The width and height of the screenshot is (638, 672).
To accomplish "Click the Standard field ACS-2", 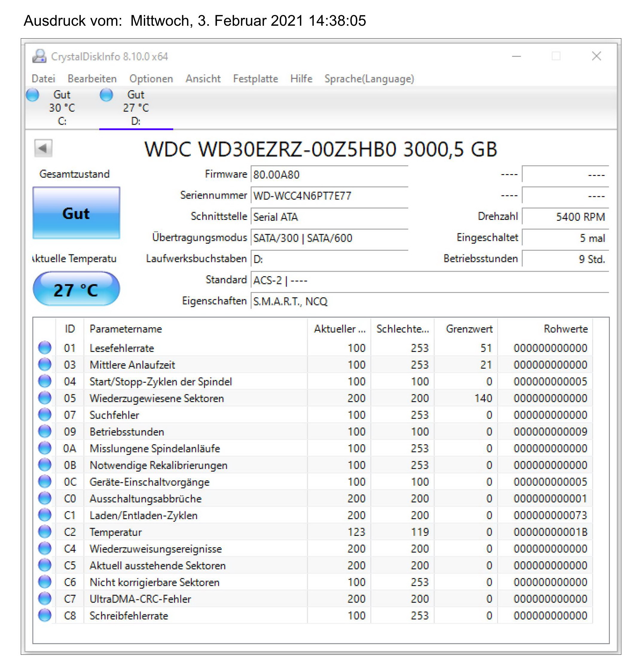I will pos(430,280).
